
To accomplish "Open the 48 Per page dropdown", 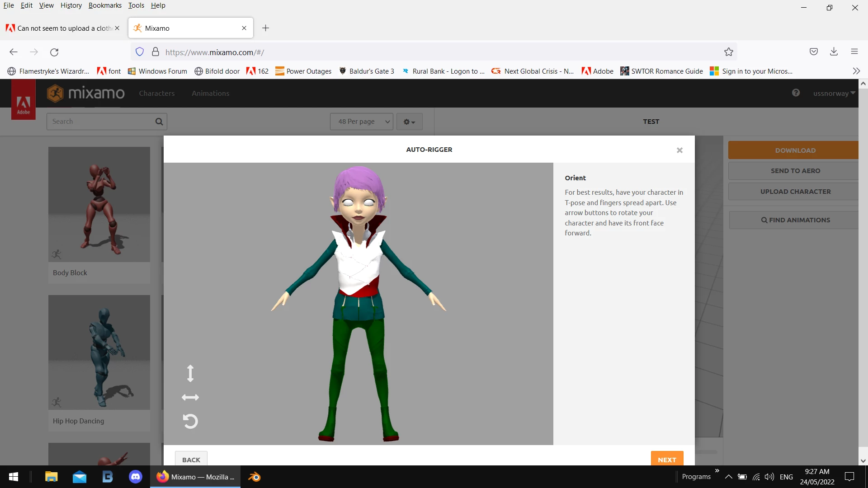I will (x=362, y=122).
